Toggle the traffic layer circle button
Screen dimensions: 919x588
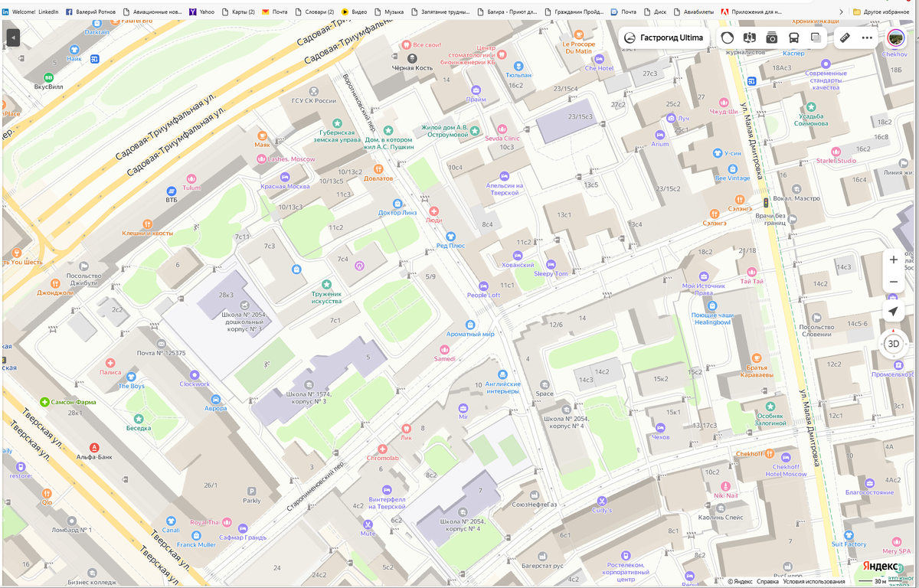[x=728, y=38]
